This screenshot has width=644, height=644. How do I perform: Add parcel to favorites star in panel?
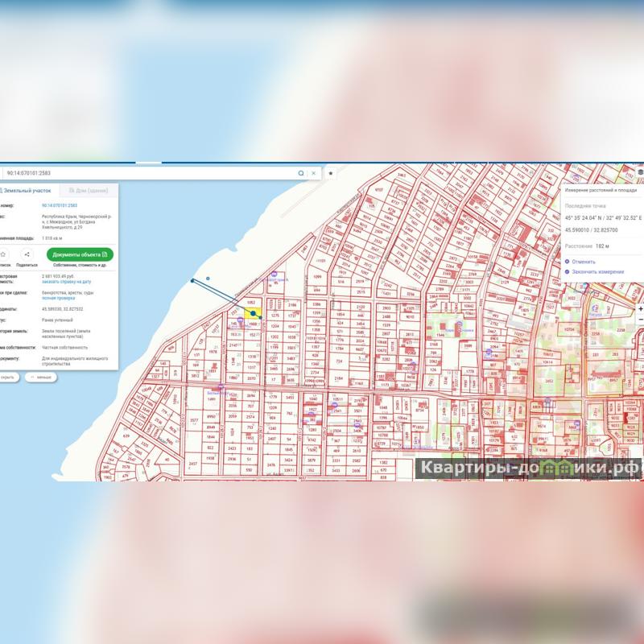click(x=3, y=254)
